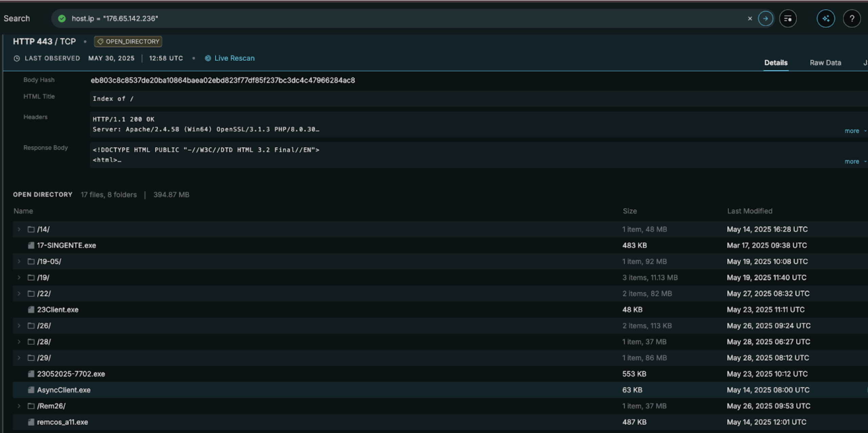Click the search filter settings icon

[x=788, y=19]
